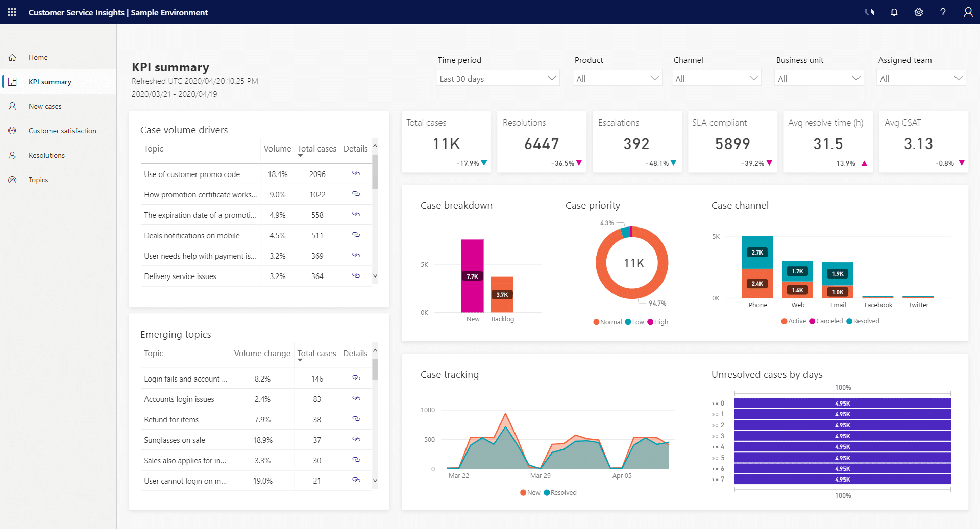980x529 pixels.
Task: Toggle the Canceled legend in Case channel
Action: [826, 321]
